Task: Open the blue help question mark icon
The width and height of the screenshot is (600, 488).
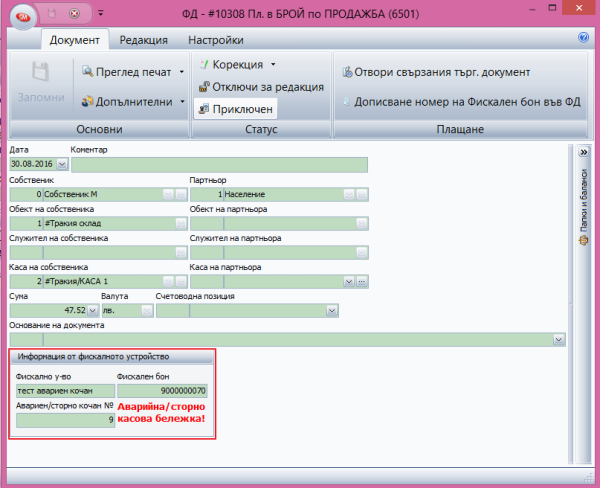Action: coord(583,38)
